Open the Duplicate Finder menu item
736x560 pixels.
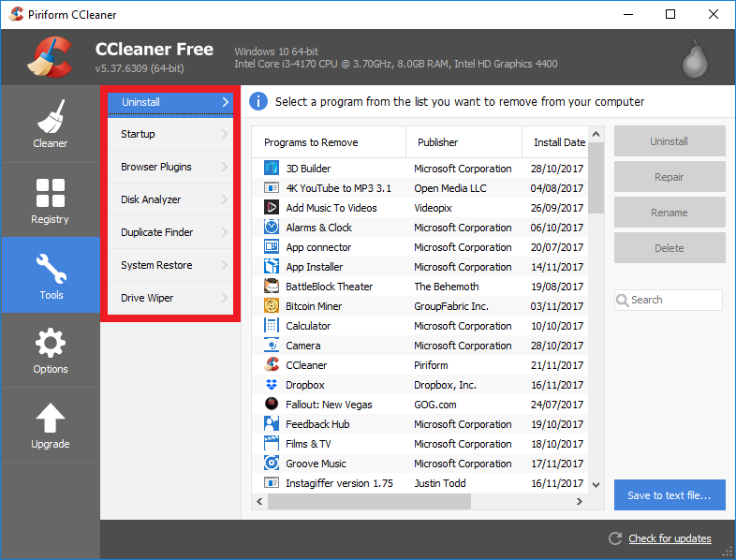(158, 232)
